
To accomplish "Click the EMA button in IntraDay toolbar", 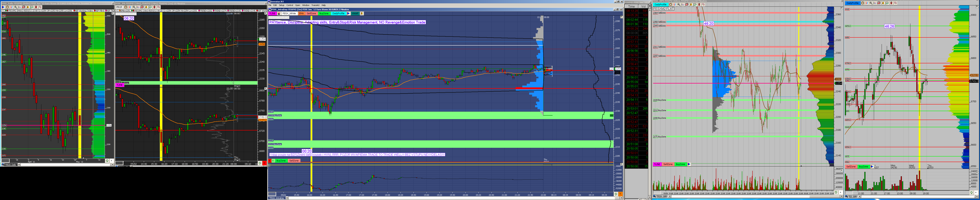I will point(302,13).
